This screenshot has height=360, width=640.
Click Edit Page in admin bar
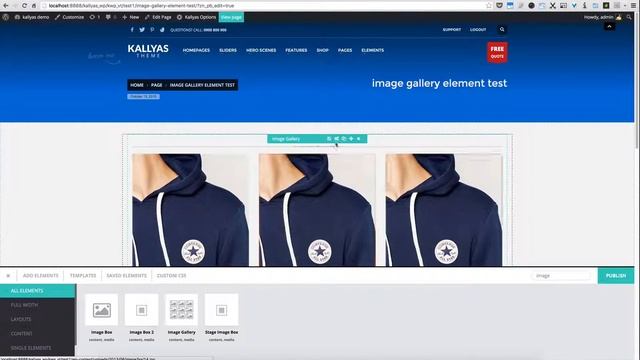click(158, 17)
